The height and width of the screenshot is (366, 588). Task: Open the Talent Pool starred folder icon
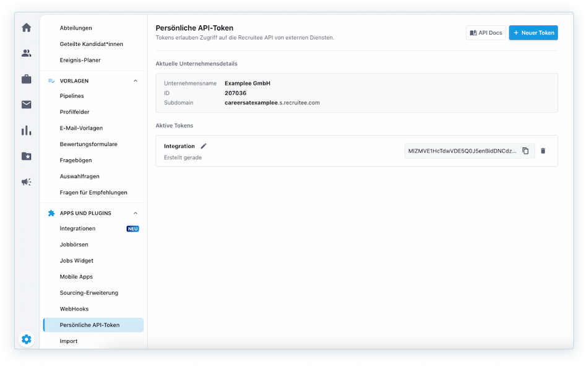coord(26,156)
